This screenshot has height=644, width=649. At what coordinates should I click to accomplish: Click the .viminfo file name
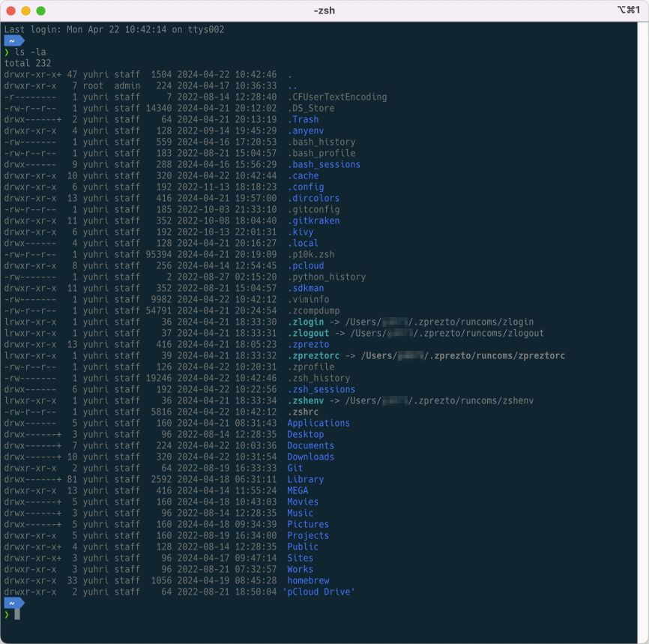308,299
